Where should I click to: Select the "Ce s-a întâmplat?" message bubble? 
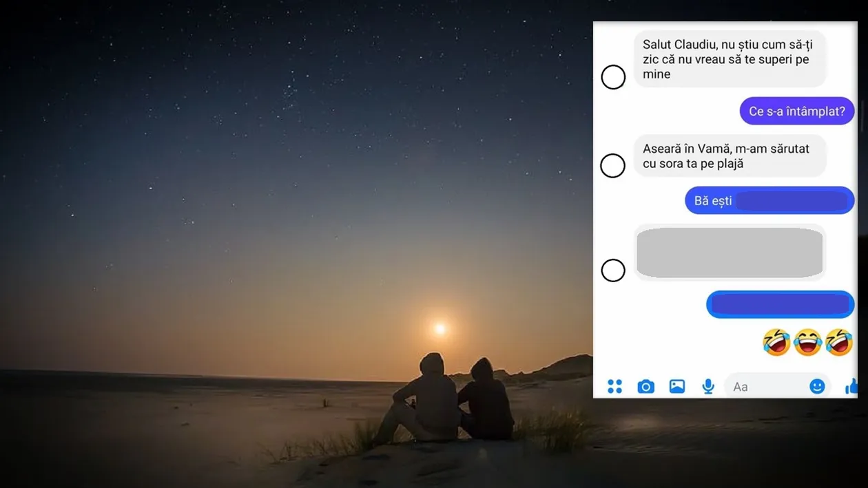coord(796,112)
